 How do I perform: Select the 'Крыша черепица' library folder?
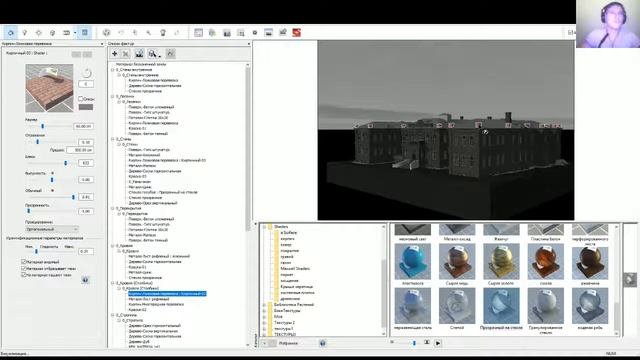(x=296, y=287)
